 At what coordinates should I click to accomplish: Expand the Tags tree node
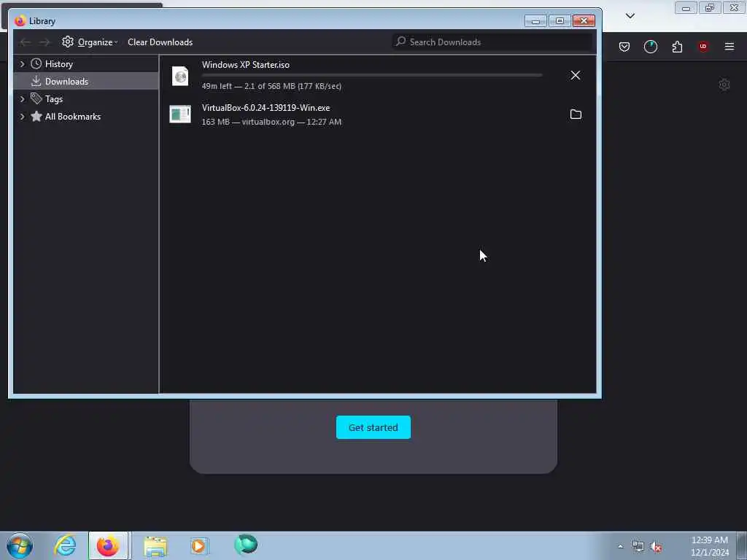(22, 99)
